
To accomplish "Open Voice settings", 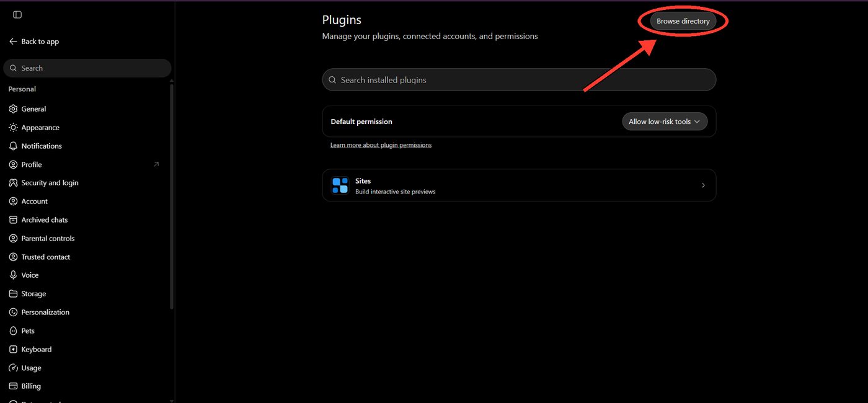I will click(87, 275).
